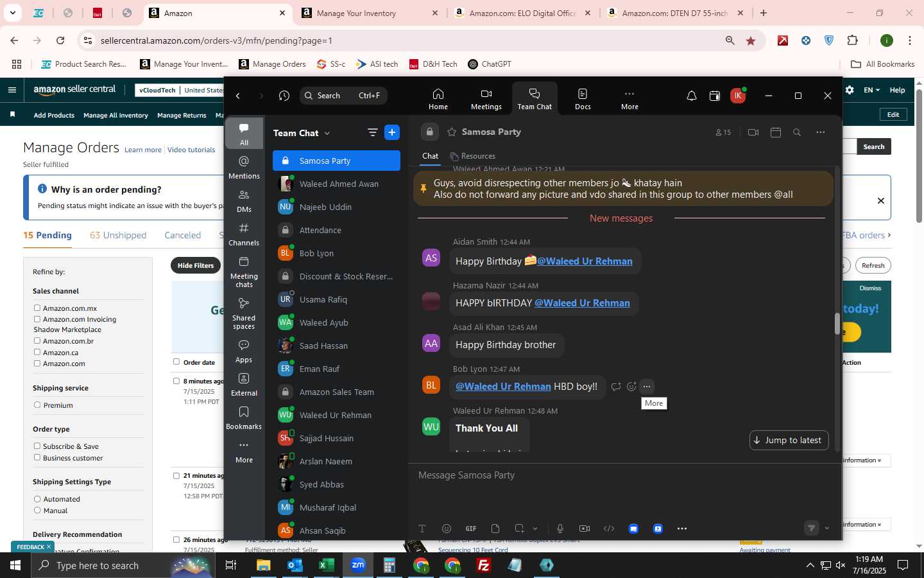Open Zoom Docs tab
The height and width of the screenshot is (578, 924).
click(583, 99)
